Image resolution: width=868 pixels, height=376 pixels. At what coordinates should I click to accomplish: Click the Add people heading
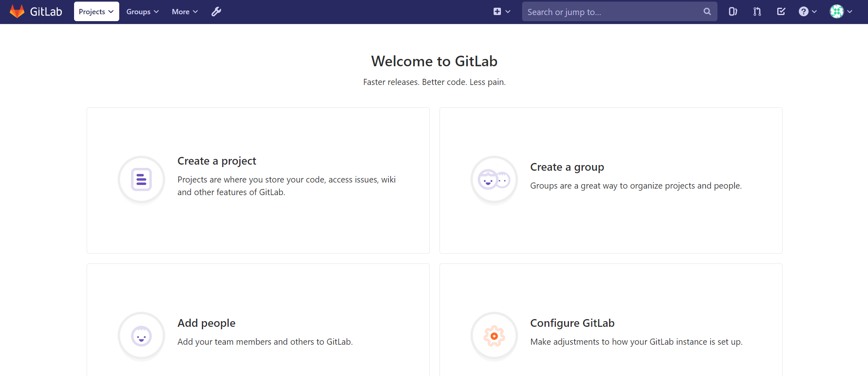point(206,323)
